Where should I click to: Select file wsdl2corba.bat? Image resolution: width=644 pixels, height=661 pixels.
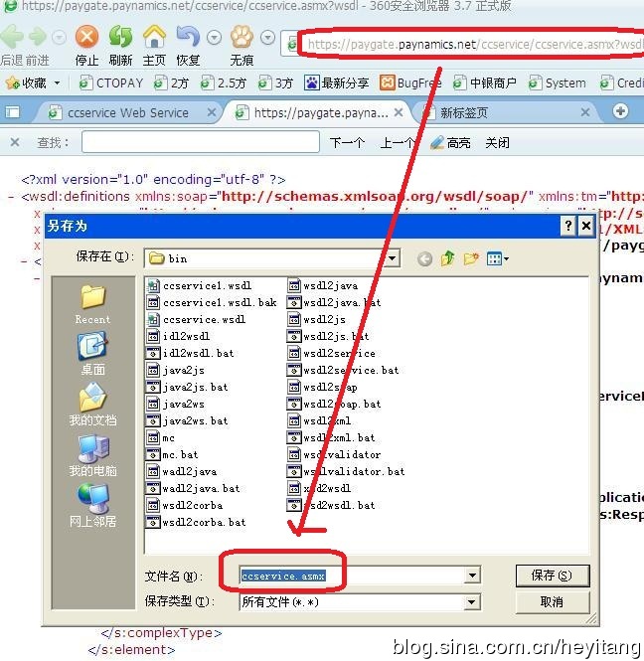tap(196, 522)
